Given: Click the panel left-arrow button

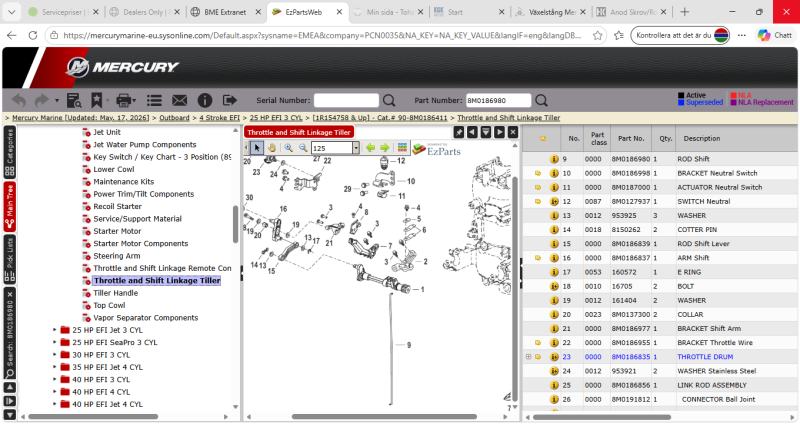Looking at the screenshot, I should point(472,133).
